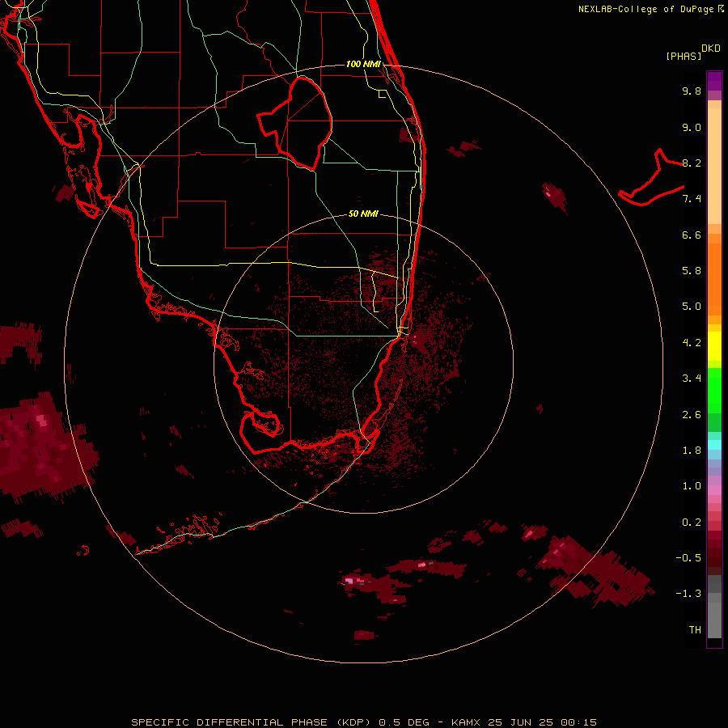Select the 9.8 value on the color scale

click(692, 91)
